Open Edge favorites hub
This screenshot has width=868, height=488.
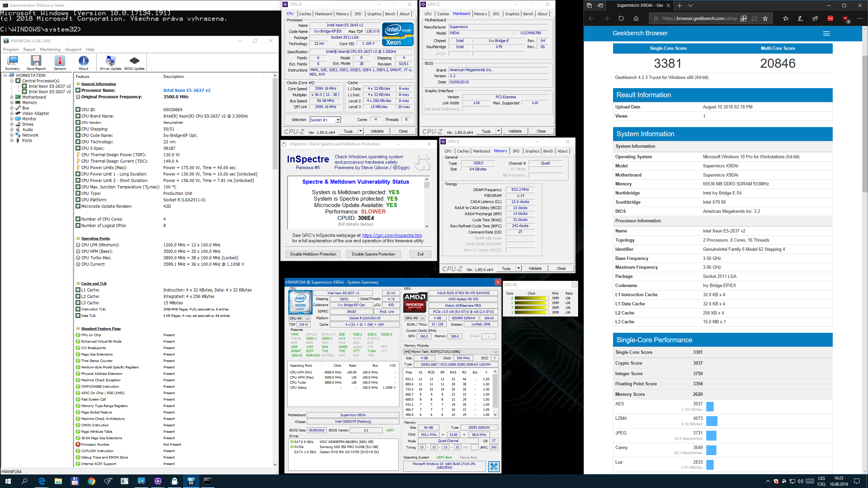pos(786,19)
